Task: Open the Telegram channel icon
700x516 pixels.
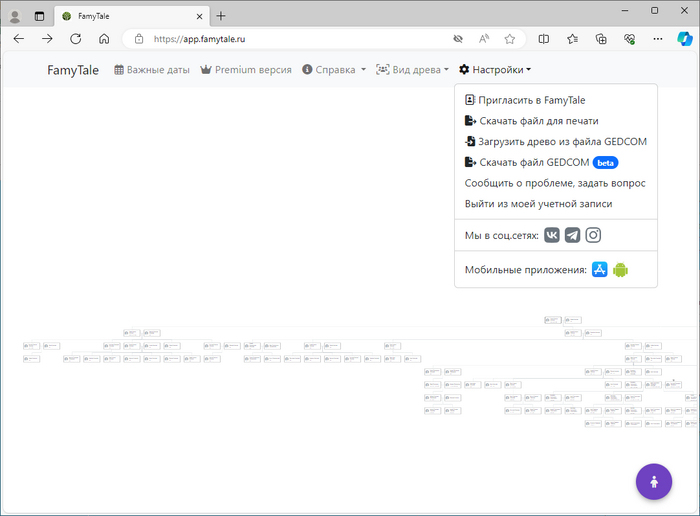Action: pos(572,235)
